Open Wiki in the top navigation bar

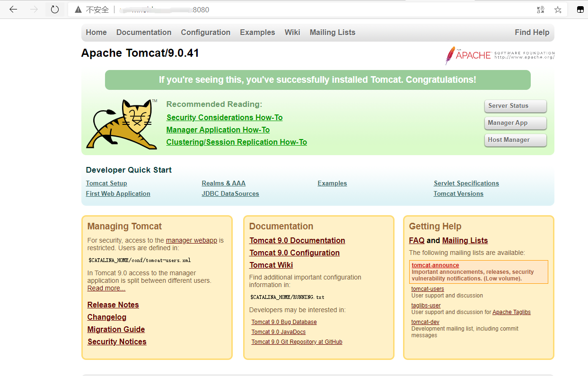tap(292, 32)
